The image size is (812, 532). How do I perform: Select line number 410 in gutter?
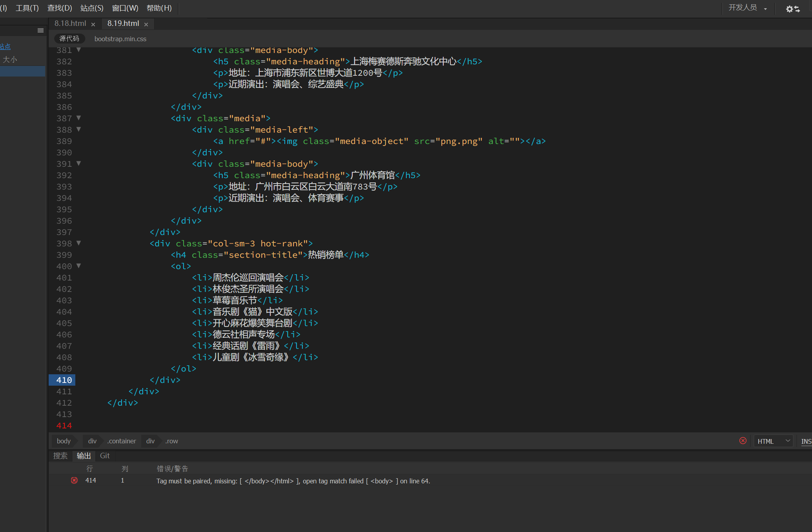click(64, 380)
